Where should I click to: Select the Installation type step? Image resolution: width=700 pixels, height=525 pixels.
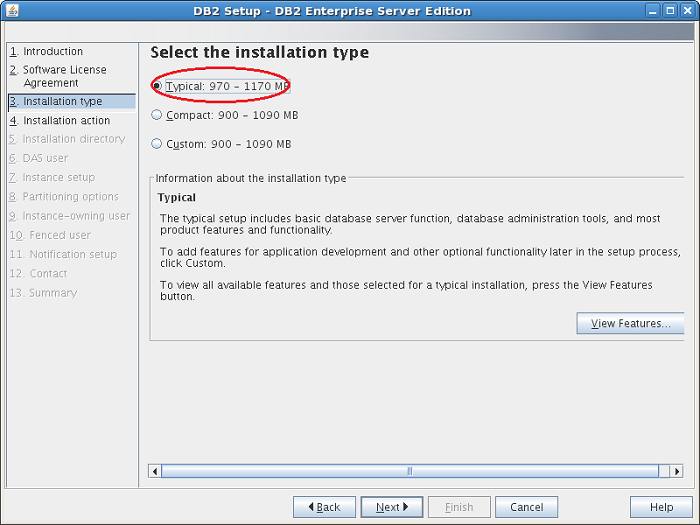(x=72, y=101)
